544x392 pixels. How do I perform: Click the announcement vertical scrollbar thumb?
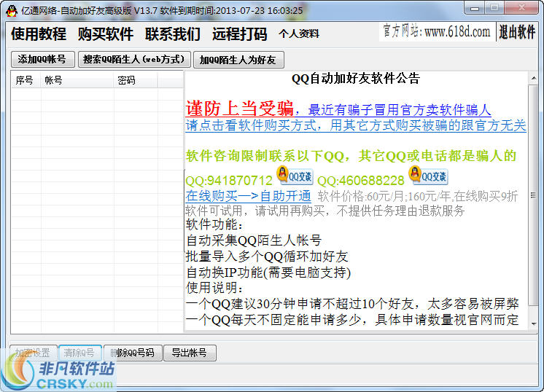coord(533,195)
